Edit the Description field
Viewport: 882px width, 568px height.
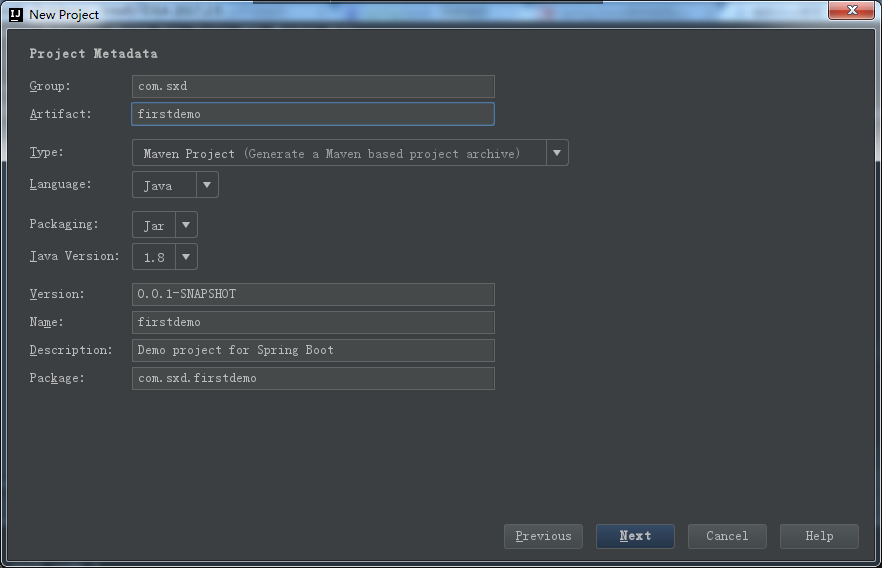[x=313, y=350]
